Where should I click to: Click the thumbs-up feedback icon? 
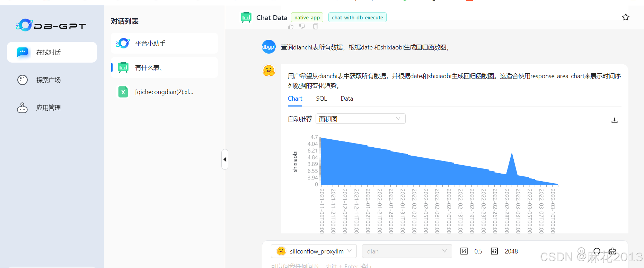pyautogui.click(x=291, y=27)
